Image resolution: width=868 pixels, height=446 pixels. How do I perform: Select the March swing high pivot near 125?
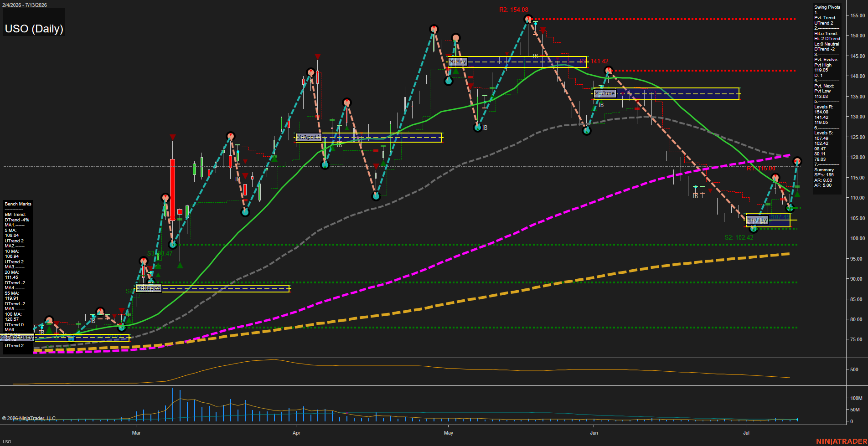pos(231,136)
